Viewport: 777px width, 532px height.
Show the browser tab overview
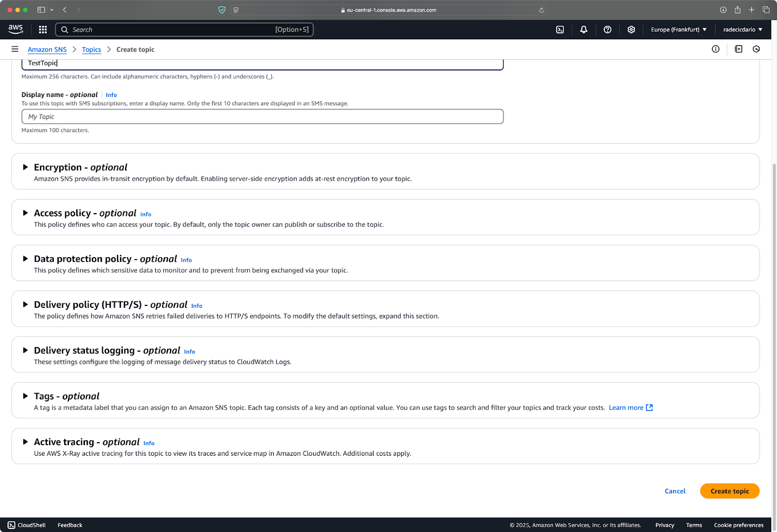(x=766, y=10)
